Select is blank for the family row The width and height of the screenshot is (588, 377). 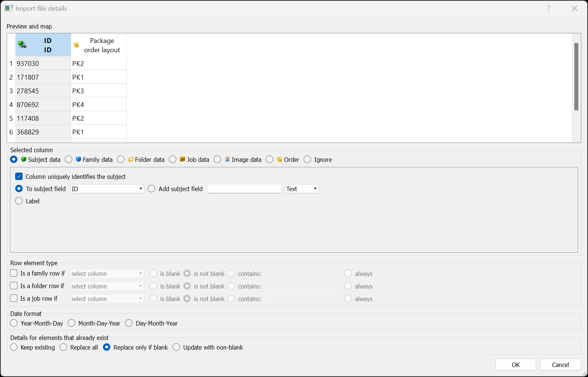coord(153,273)
